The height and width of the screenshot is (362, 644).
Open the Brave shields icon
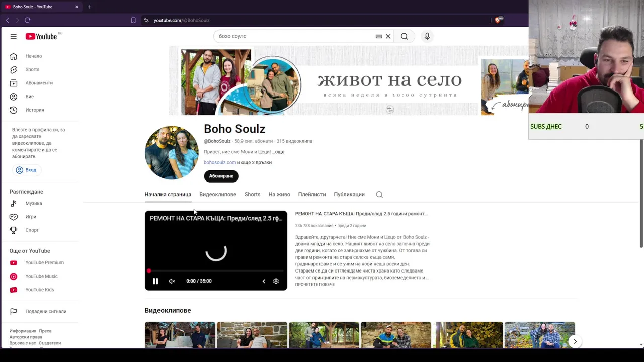tap(499, 20)
